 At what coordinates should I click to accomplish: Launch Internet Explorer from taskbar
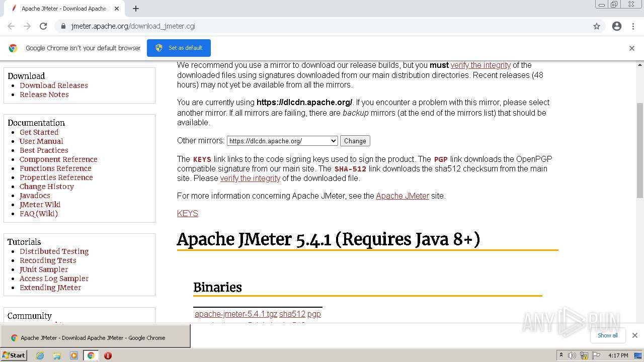click(x=40, y=355)
